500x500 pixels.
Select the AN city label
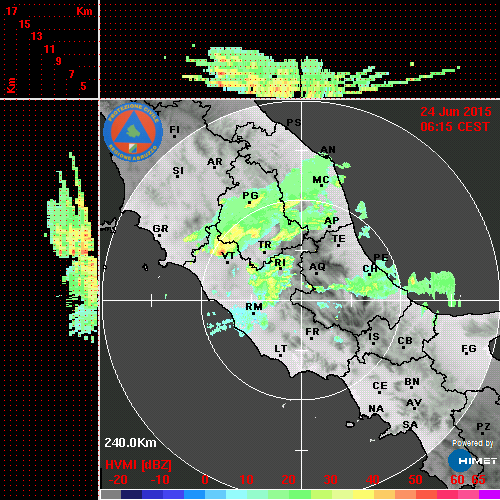[x=328, y=150]
